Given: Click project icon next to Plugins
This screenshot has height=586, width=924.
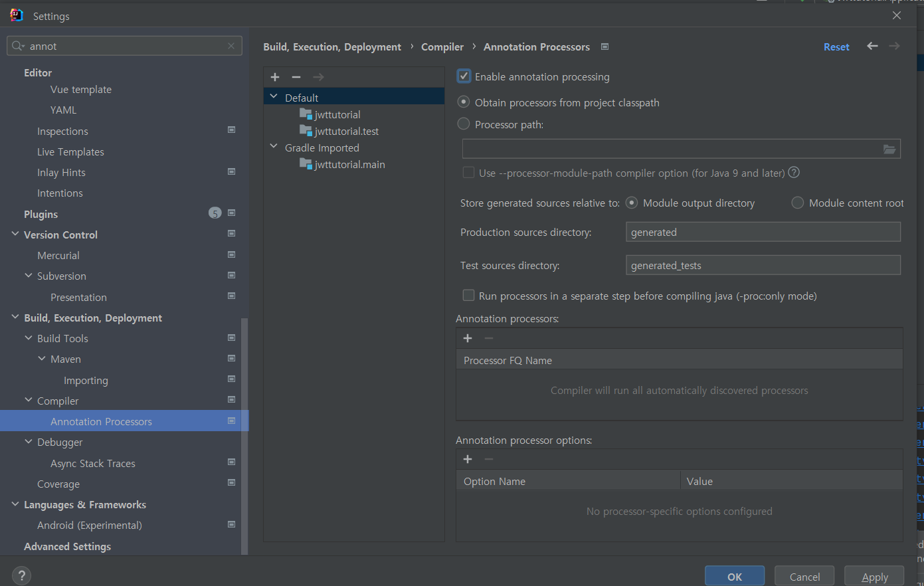Looking at the screenshot, I should [231, 213].
